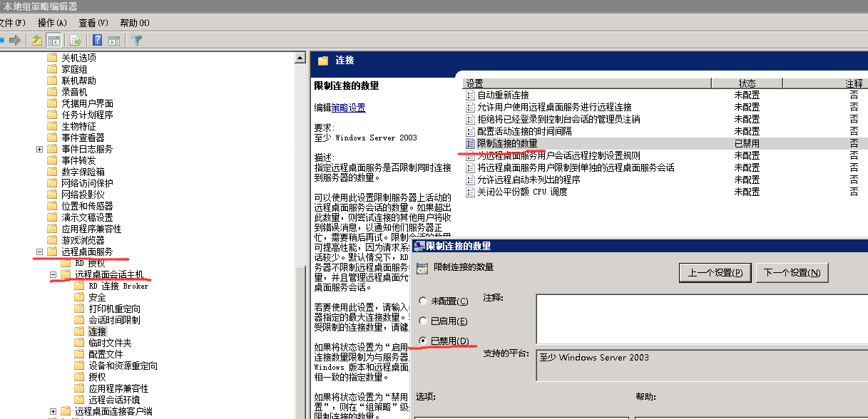This screenshot has height=419, width=868.
Task: Click folder icon of 游戏浏览器
Action: (x=52, y=240)
